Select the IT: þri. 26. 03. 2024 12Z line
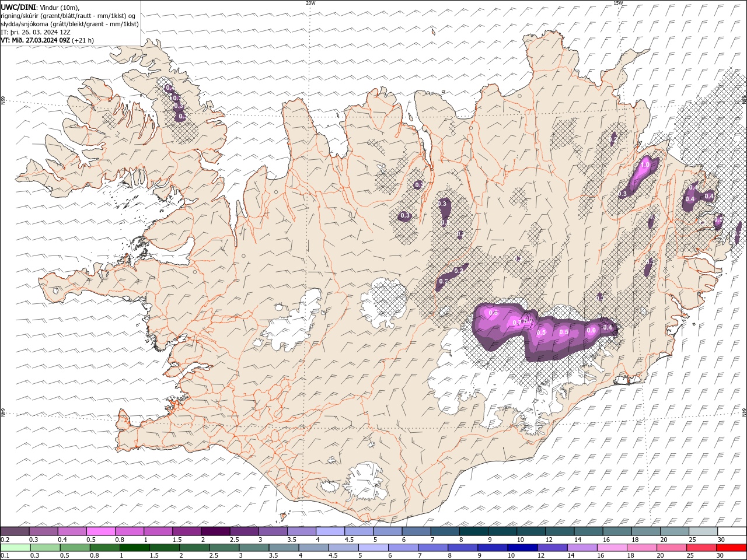Screen dimensions: 747x560 click(x=36, y=32)
